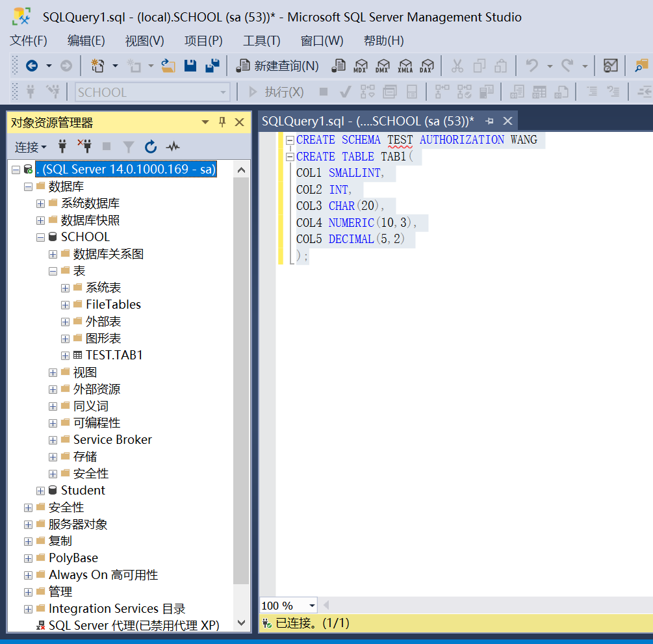Open the 窗口(W) menu
Screen dimensions: 653x644
pyautogui.click(x=322, y=40)
